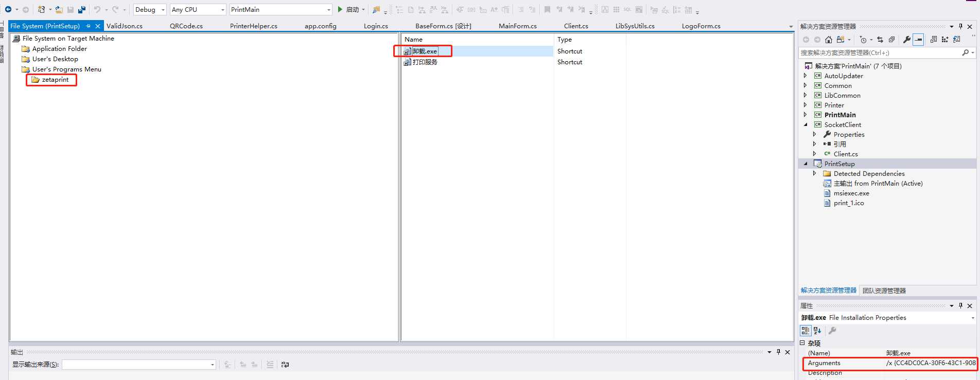Select the 卸载.exe shortcut entry

(425, 51)
